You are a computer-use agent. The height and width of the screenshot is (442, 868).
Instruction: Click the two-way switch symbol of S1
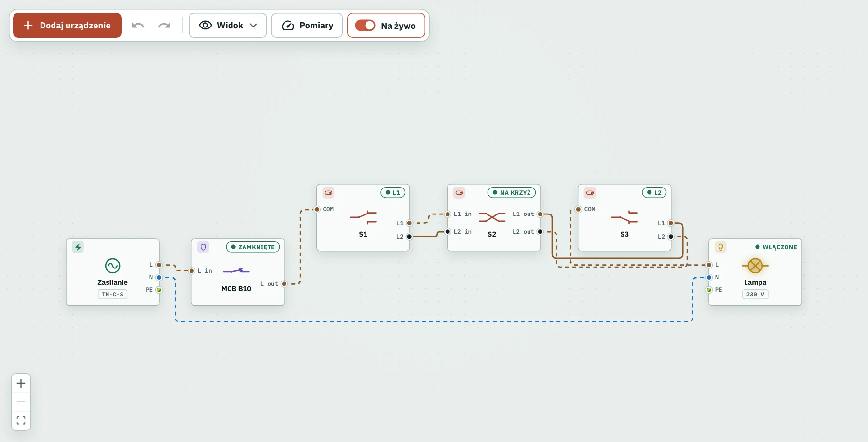[363, 217]
